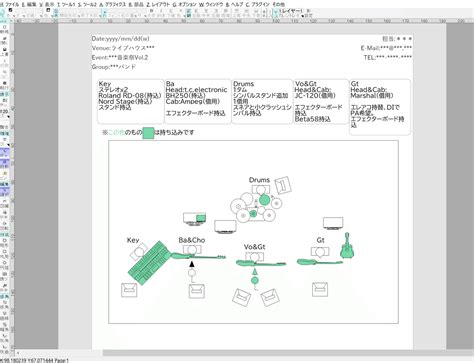Select the tilted monitor beside Drums
This screenshot has height=363, width=474.
tap(283, 185)
